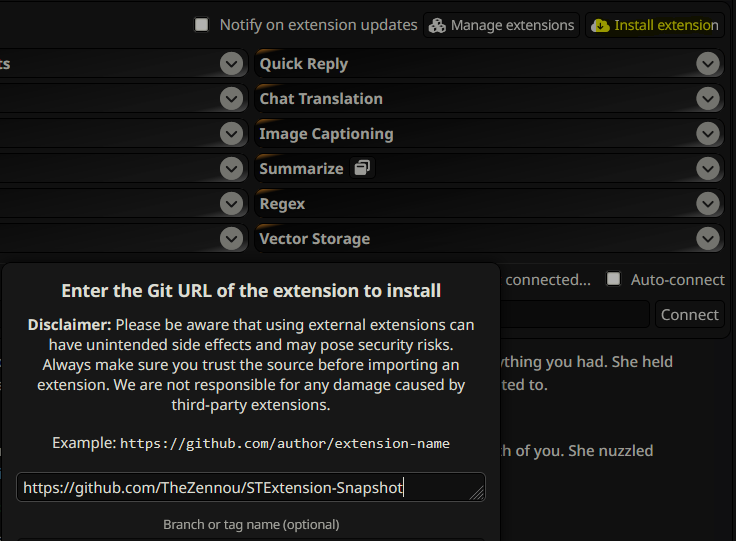Click the example github URL text
Image resolution: width=736 pixels, height=541 pixels.
coord(285,443)
